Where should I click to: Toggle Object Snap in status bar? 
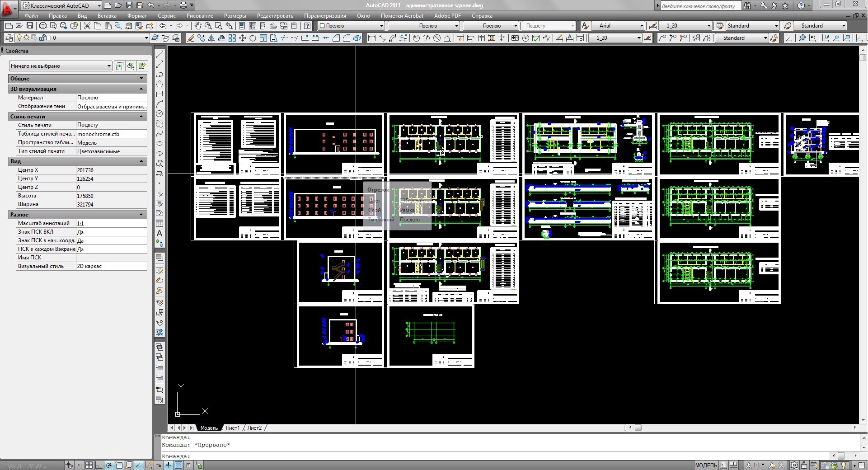pyautogui.click(x=119, y=465)
